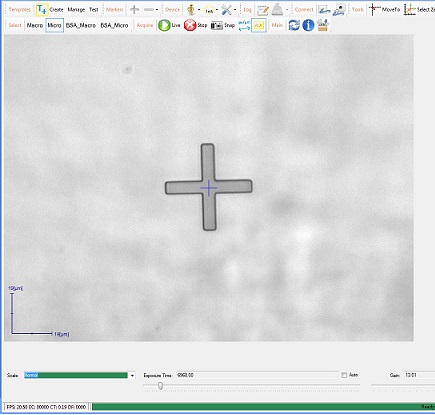Stop acquisition with red X icon
This screenshot has height=415, width=435.
[190, 25]
